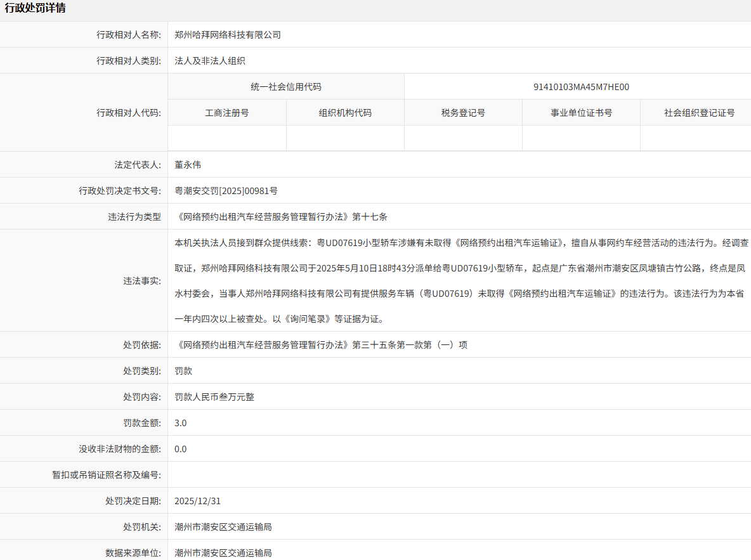This screenshot has height=560, width=751.
Task: Click the 法人及非法人组织 category value
Action: point(210,61)
